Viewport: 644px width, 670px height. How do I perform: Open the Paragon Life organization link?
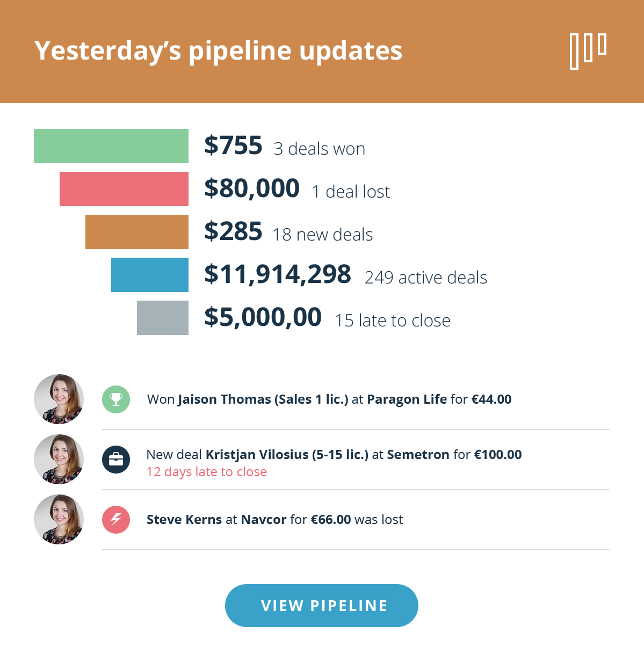point(407,399)
